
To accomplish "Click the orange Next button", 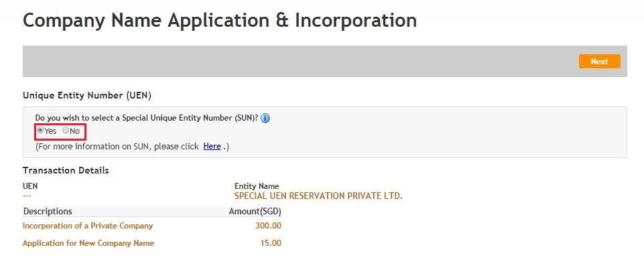I will 599,61.
